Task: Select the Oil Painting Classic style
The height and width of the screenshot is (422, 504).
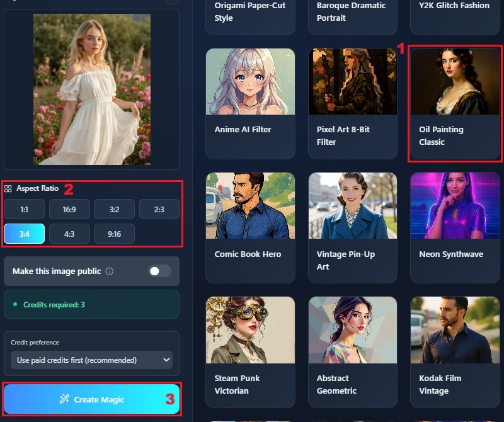Action: (x=454, y=104)
